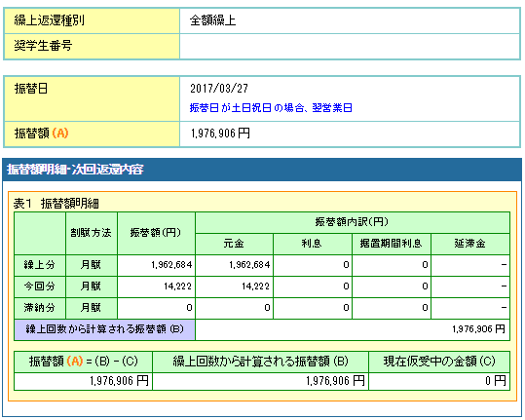Select 1,962,684 in the 振替額(円) column
Screen dimensions: 525x420
171,265
